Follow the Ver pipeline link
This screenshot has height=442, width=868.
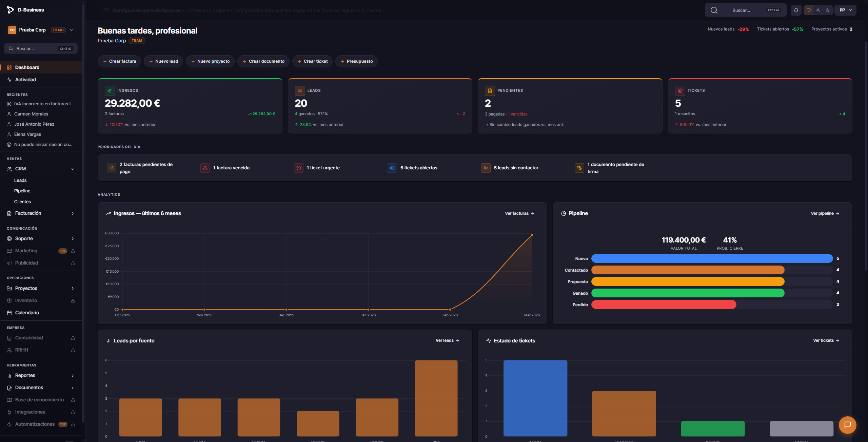825,213
